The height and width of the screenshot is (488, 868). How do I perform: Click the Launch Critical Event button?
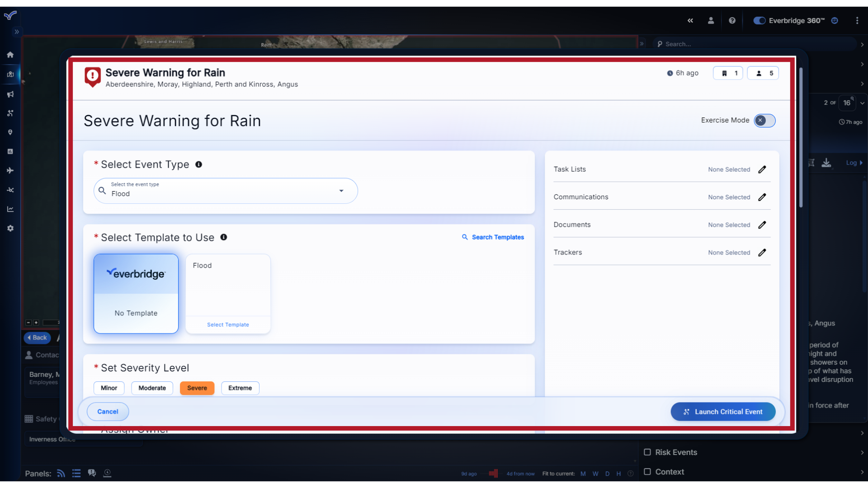coord(722,411)
